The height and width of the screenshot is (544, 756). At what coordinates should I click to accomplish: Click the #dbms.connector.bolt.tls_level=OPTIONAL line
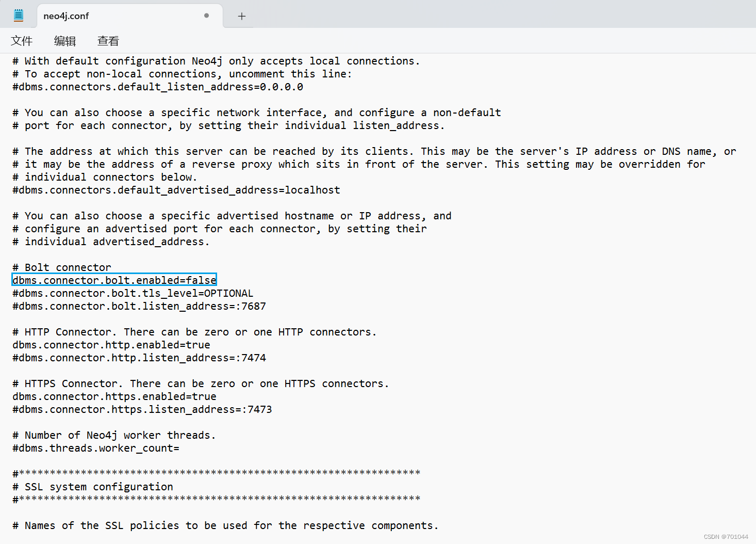(133, 293)
